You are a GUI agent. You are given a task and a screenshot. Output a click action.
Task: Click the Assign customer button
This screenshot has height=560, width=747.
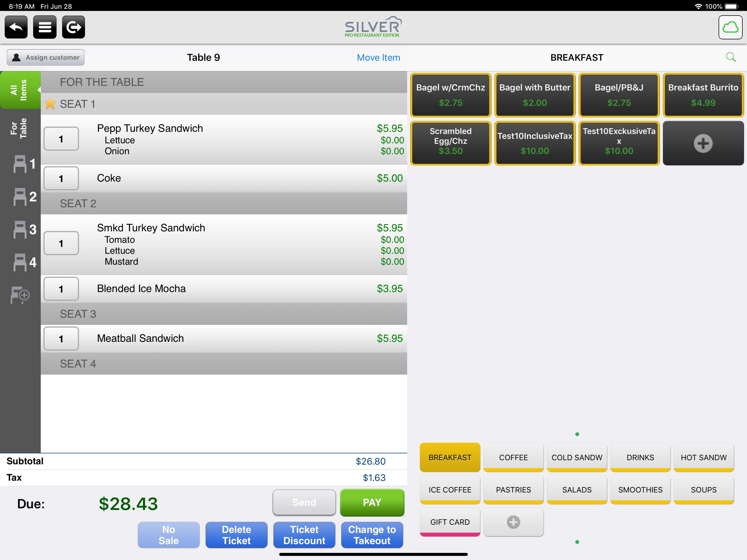click(x=46, y=57)
